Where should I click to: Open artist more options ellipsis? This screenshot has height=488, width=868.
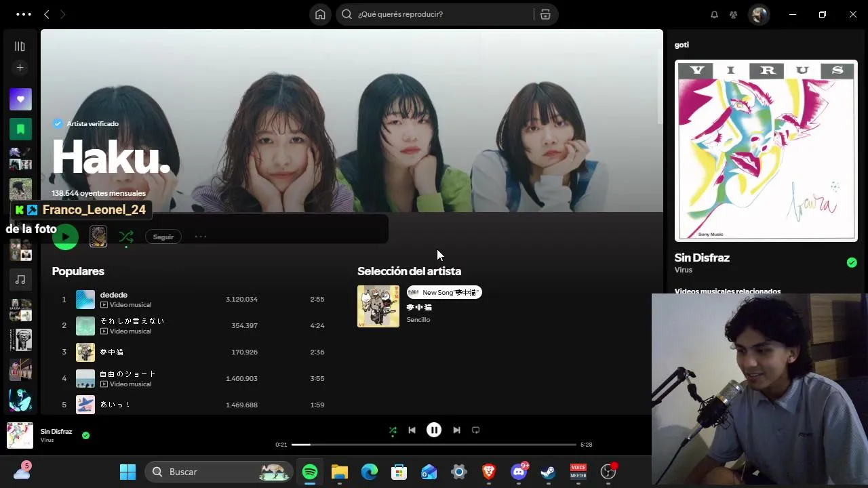(x=201, y=237)
